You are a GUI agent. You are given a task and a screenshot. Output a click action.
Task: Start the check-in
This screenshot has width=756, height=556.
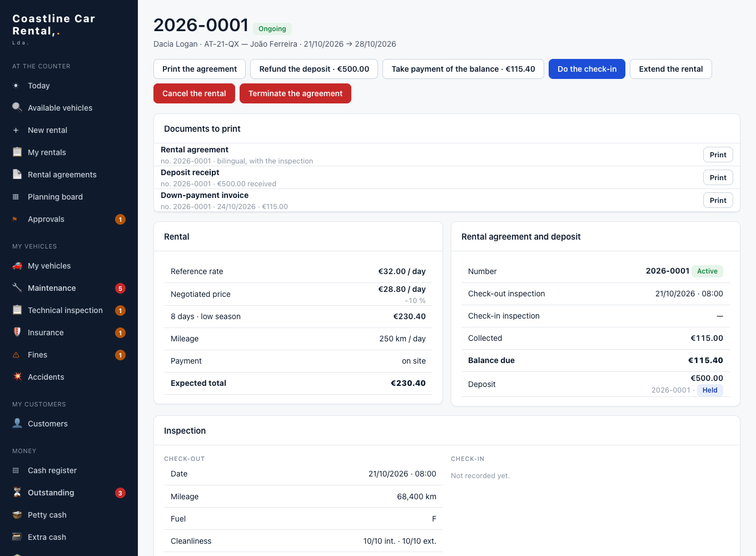click(587, 69)
